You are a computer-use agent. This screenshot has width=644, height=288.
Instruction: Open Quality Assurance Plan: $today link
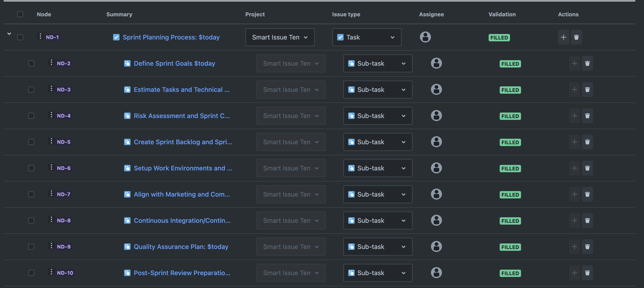(181, 246)
